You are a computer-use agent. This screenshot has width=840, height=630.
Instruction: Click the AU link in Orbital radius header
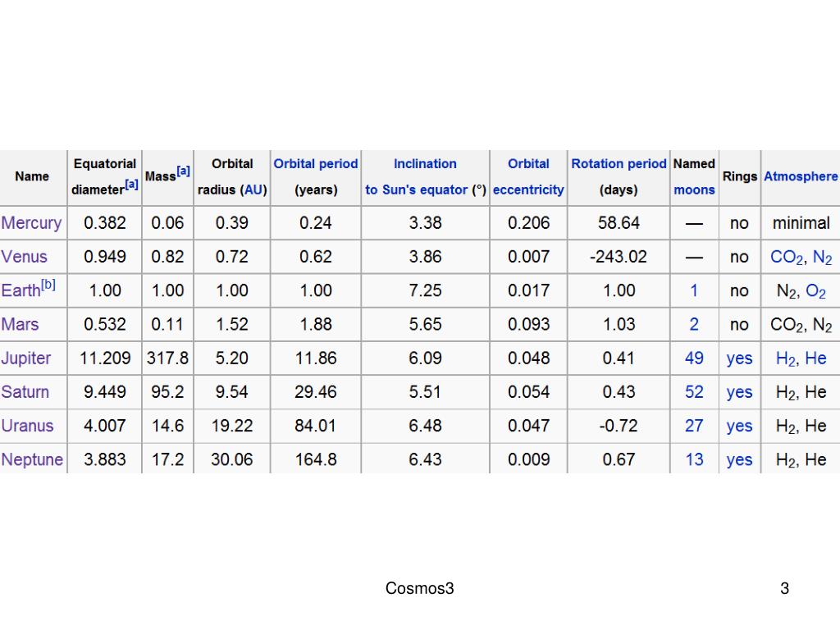pyautogui.click(x=253, y=189)
